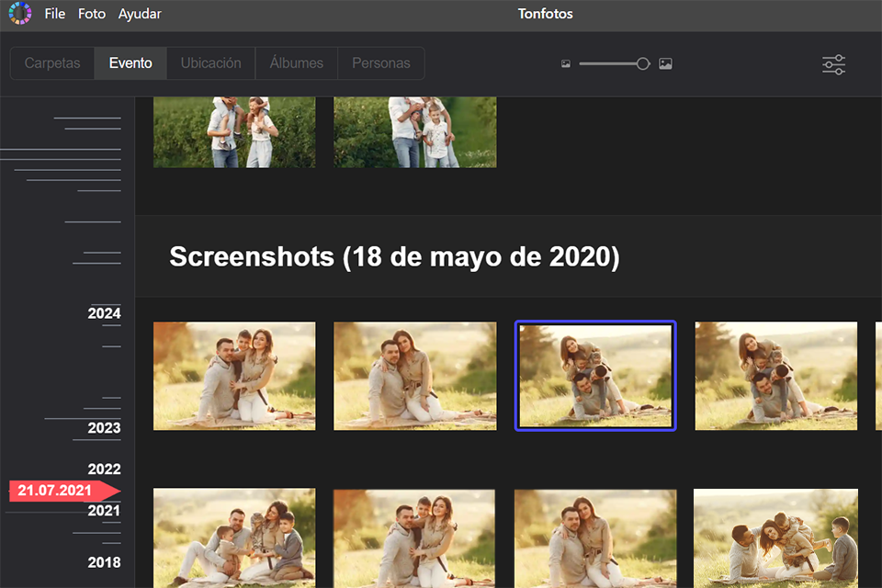
Task: Click the red 21.07.2021 date marker
Action: [x=64, y=491]
